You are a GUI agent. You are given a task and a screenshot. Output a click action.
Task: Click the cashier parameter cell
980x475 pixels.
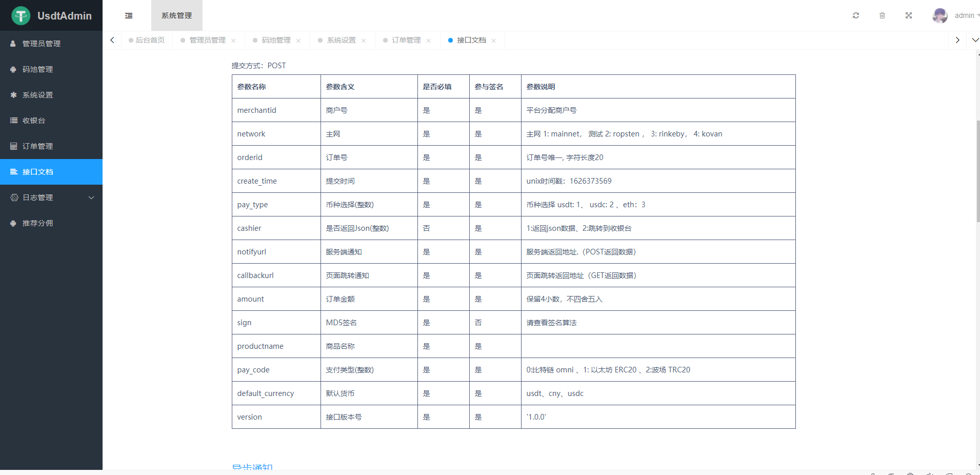click(276, 228)
